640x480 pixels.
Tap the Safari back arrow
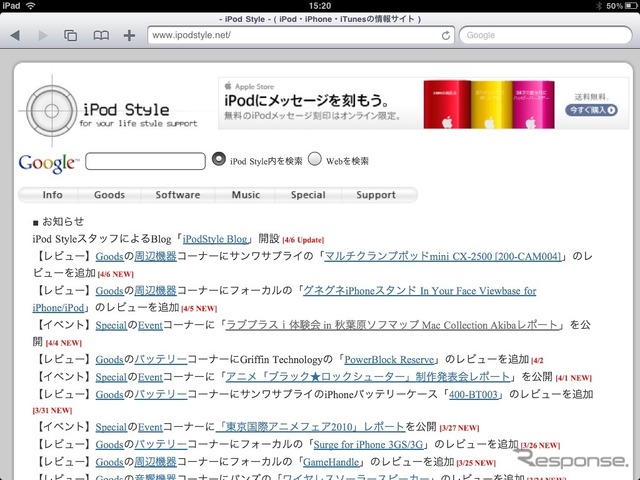point(16,36)
